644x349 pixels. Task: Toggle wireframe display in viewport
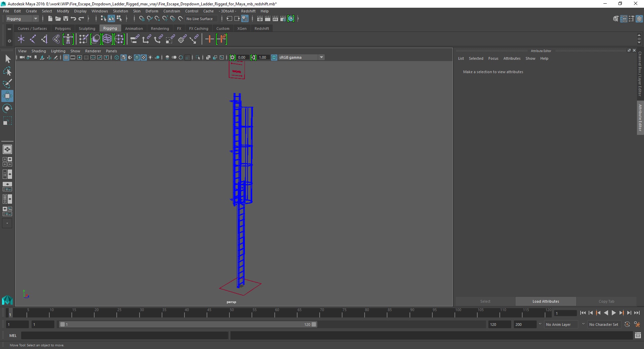pyautogui.click(x=117, y=57)
